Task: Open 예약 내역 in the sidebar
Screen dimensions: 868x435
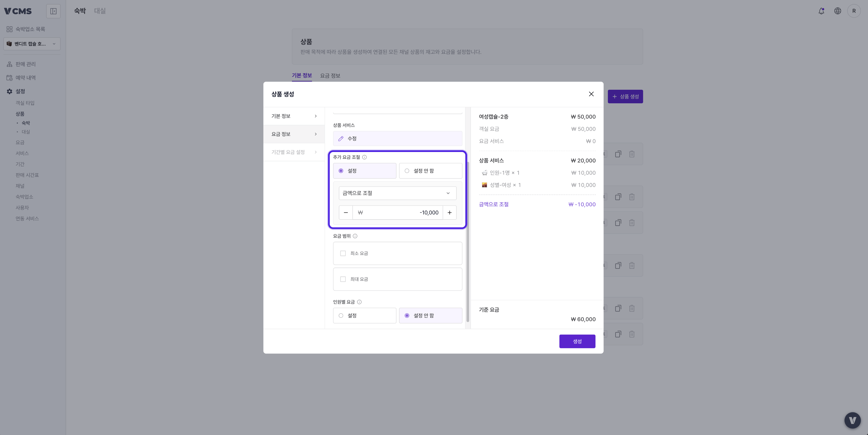Action: point(21,78)
